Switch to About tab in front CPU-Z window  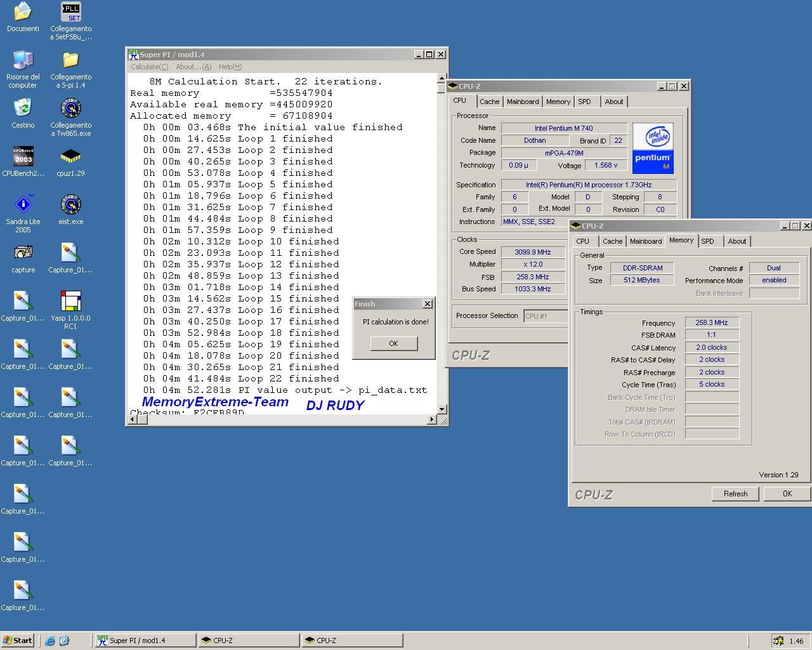pos(737,241)
